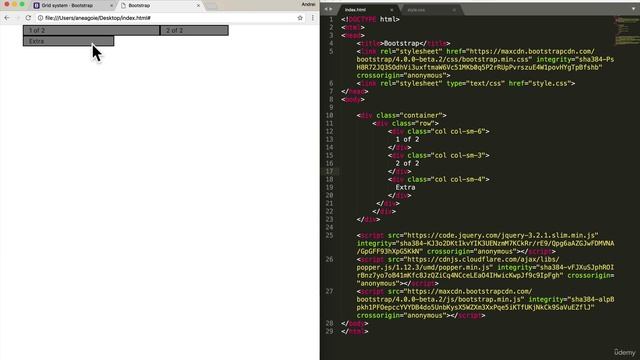
Task: Open a new Chrome tab
Action: point(211,6)
